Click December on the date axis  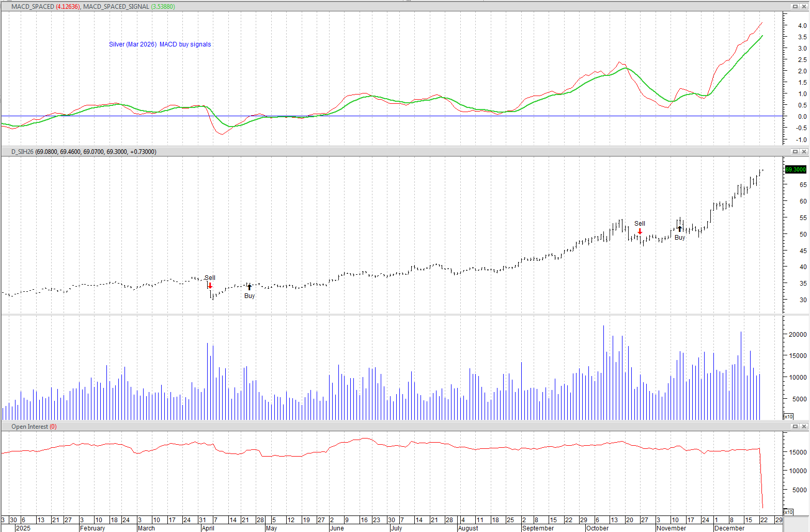[729, 528]
